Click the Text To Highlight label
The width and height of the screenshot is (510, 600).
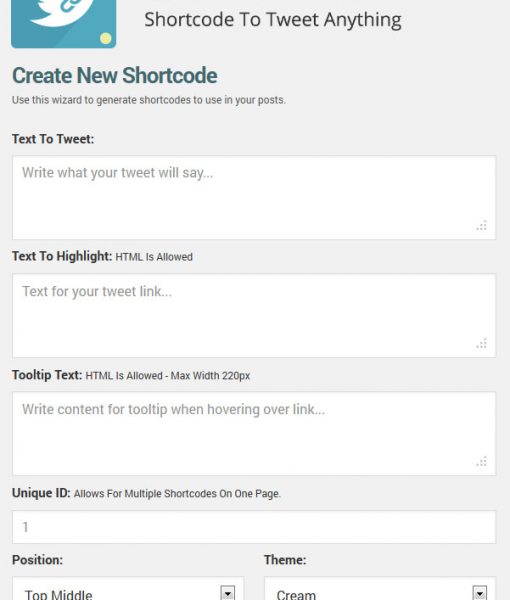pos(62,256)
